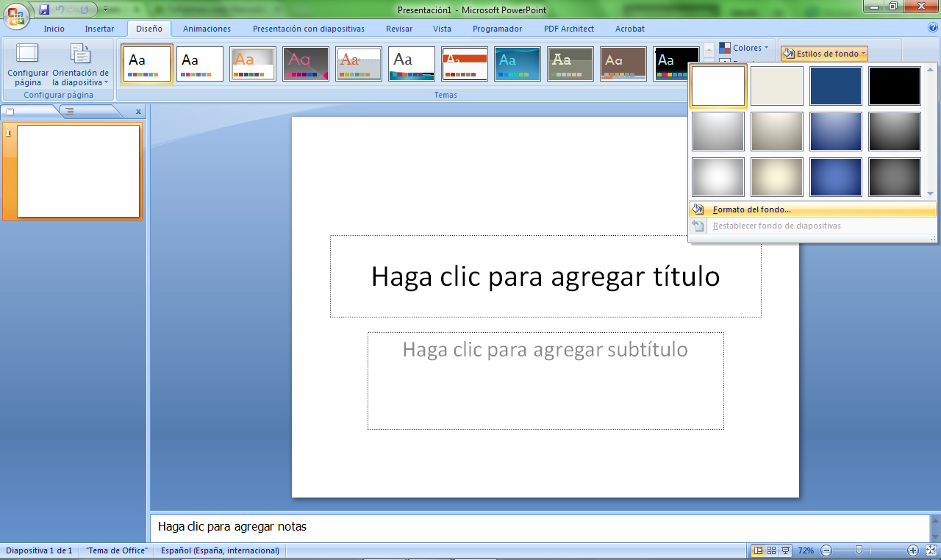Select slide 1 thumbnail in panel

point(78,171)
